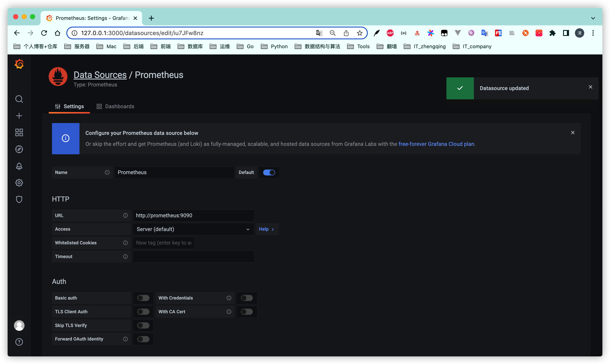The height and width of the screenshot is (364, 610).
Task: Click the Grafana logo home icon
Action: [19, 64]
